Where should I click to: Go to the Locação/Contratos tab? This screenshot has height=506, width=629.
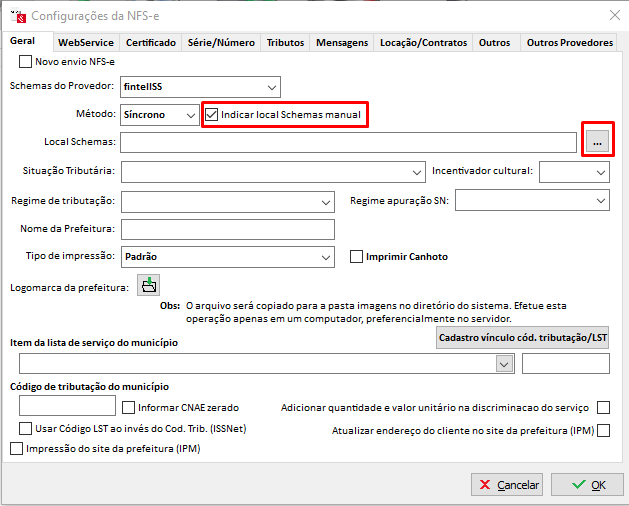(423, 43)
